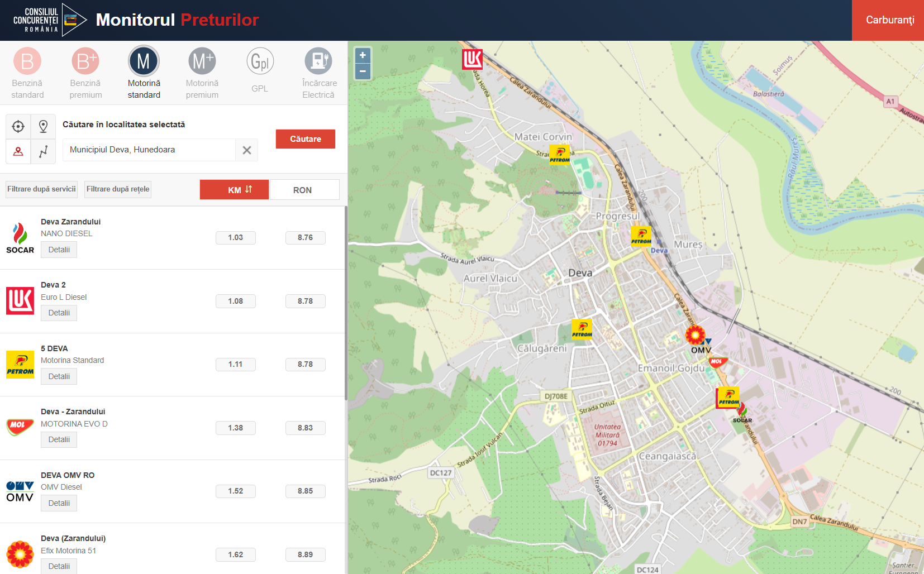Image resolution: width=924 pixels, height=574 pixels.
Task: Open the Carburanți tab
Action: coord(889,20)
